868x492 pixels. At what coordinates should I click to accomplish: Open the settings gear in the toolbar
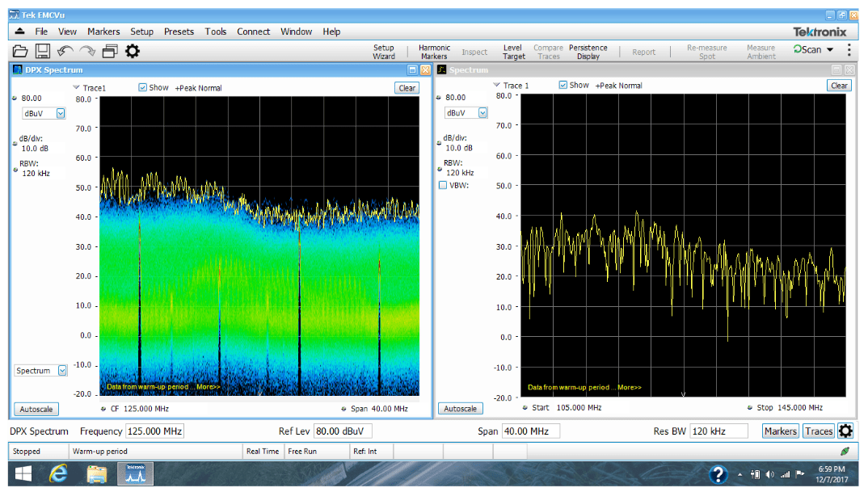132,50
